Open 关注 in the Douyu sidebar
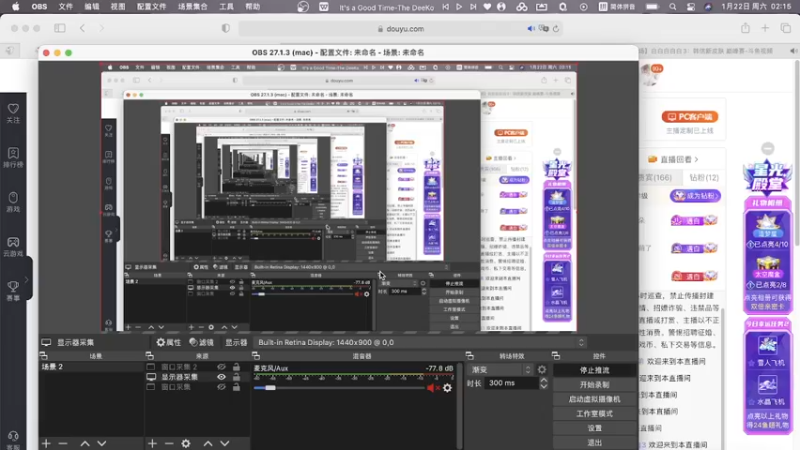Image resolution: width=800 pixels, height=450 pixels. click(13, 113)
